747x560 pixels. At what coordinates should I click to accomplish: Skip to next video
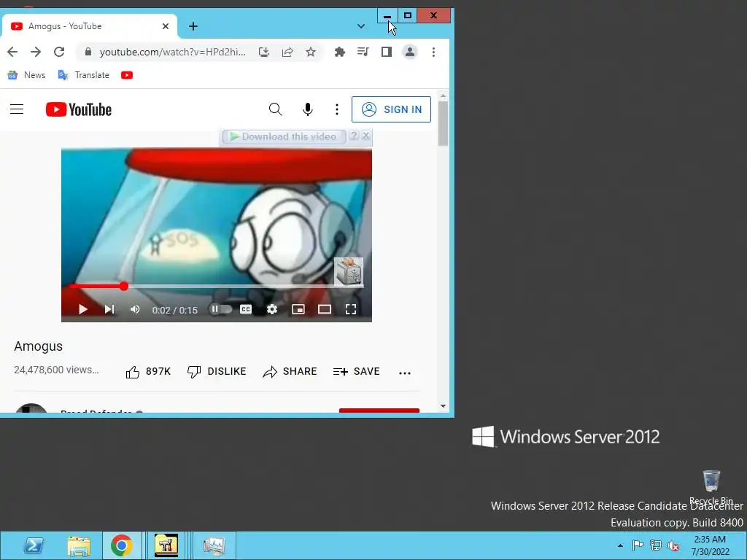click(x=109, y=309)
